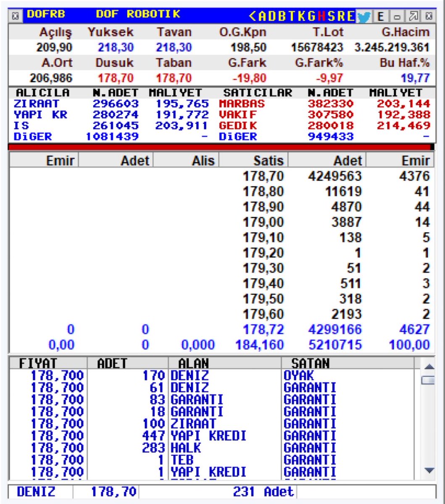Click the Açılış value 209,90
445x504 pixels.
[x=55, y=47]
